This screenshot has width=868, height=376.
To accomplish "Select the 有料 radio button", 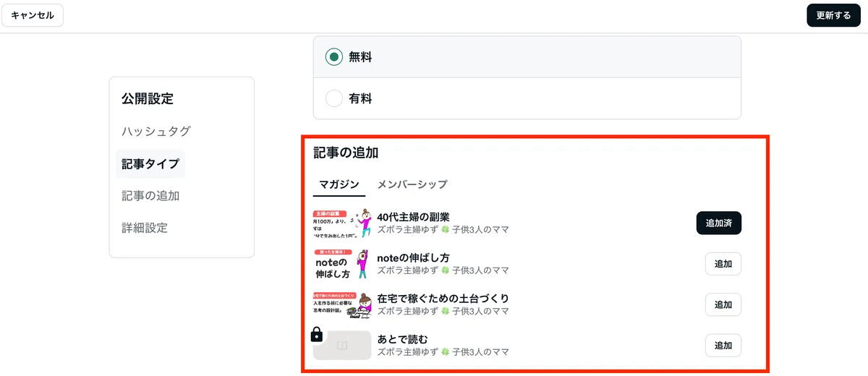I will (334, 98).
